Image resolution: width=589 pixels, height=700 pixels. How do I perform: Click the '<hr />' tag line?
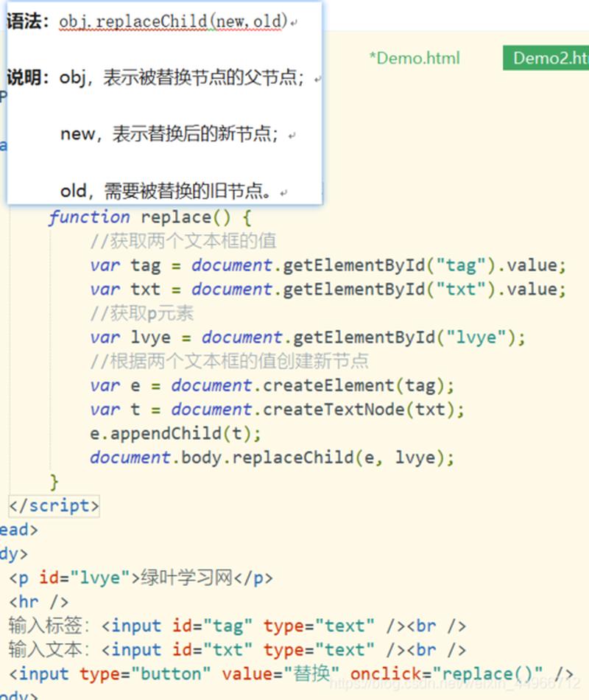(39, 602)
